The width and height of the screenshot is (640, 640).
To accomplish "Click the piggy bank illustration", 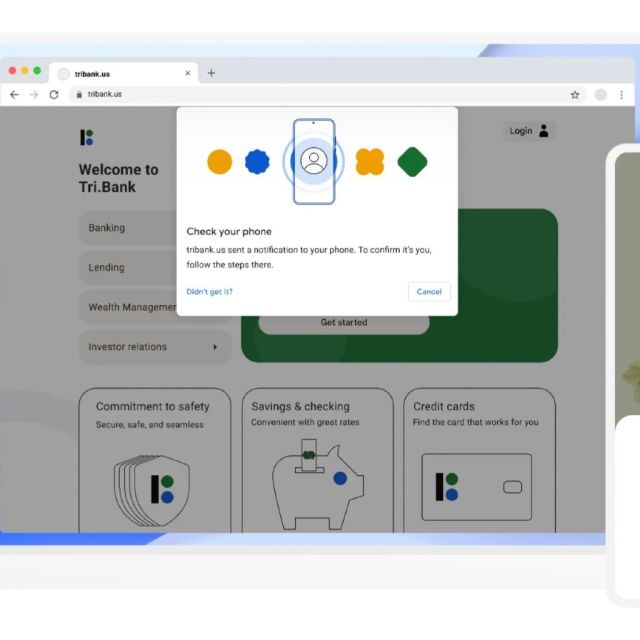I will point(318,484).
